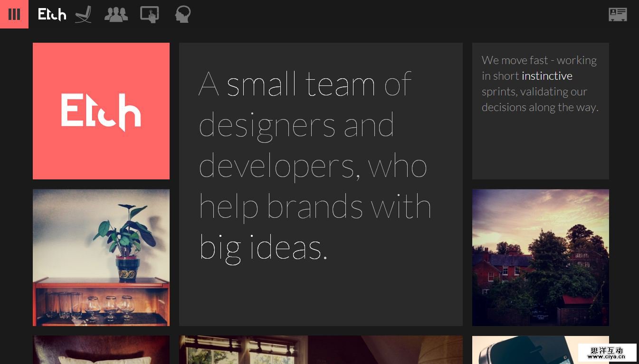Open the sunset houses and trees photo
The height and width of the screenshot is (364, 639).
tap(540, 257)
